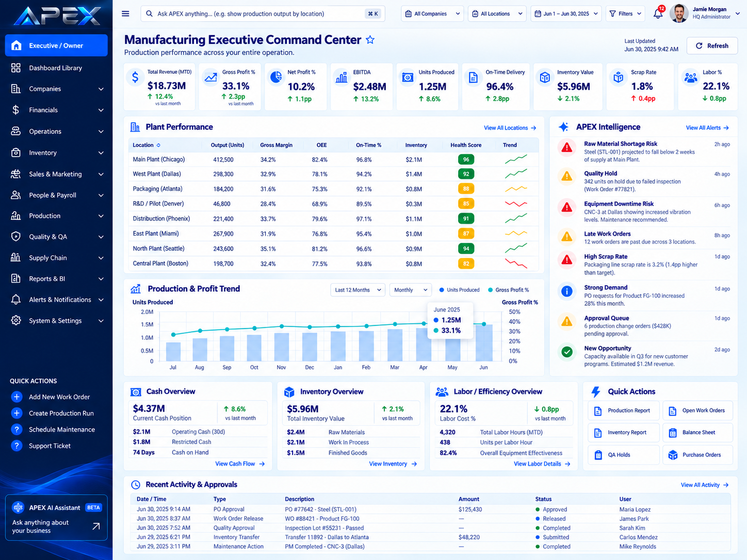Click the plus icon beside Add New Work Order
The height and width of the screenshot is (560, 747).
[17, 397]
